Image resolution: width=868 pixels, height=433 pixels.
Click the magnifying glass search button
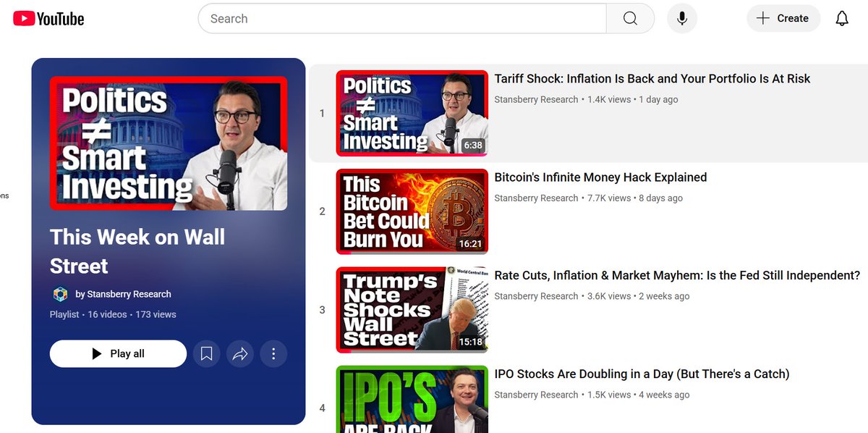tap(630, 19)
